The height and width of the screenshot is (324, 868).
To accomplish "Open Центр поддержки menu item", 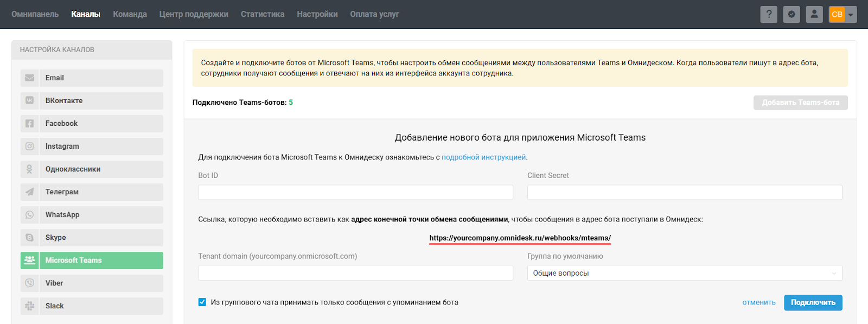I will point(194,14).
